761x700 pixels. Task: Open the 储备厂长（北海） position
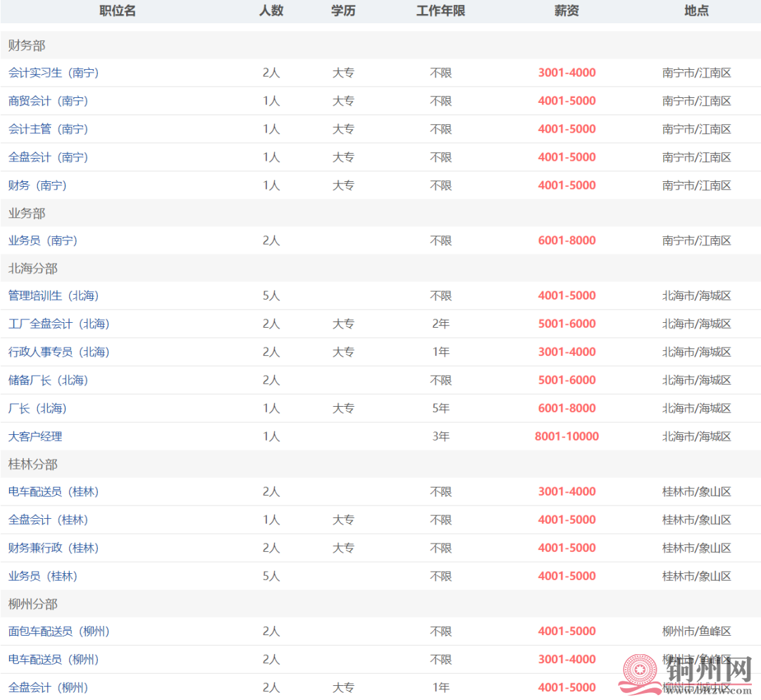(x=49, y=380)
